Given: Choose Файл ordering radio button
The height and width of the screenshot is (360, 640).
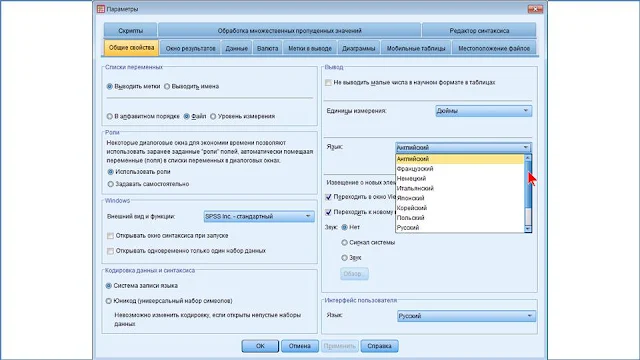Looking at the screenshot, I should (x=187, y=116).
